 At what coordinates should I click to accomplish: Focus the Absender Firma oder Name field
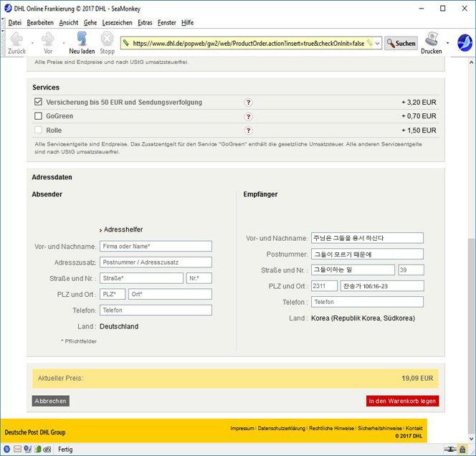point(156,246)
